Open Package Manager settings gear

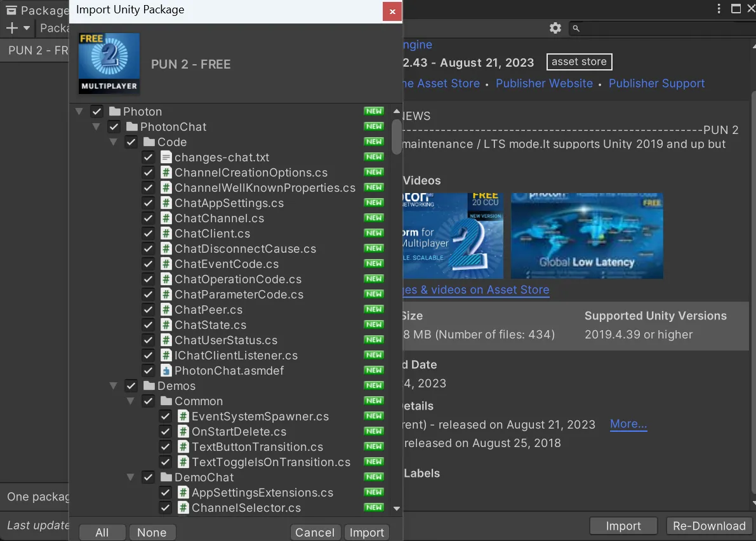coord(555,28)
